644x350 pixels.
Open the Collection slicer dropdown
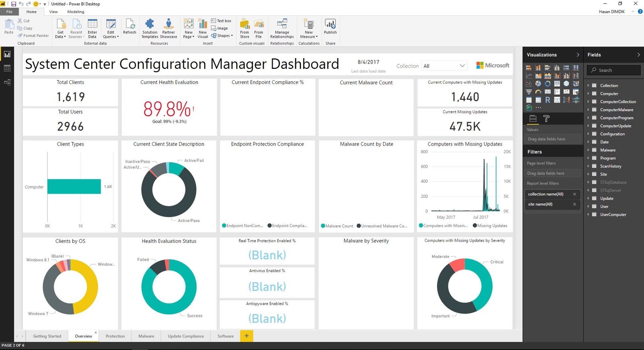coord(444,66)
